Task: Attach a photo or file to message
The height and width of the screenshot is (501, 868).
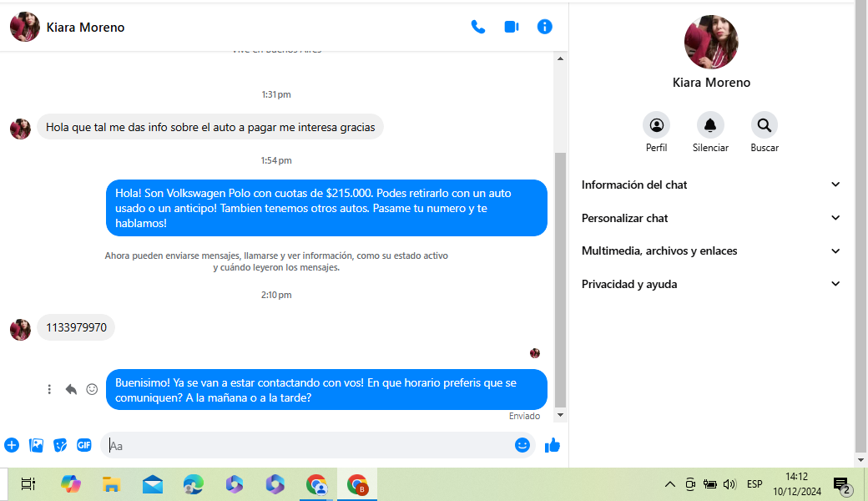Action: [x=36, y=445]
